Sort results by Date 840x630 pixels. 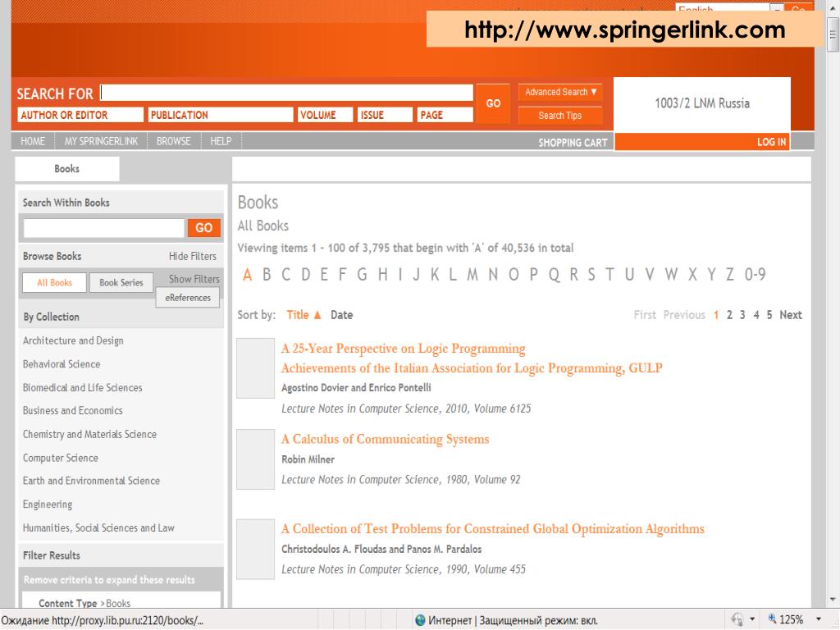point(342,315)
